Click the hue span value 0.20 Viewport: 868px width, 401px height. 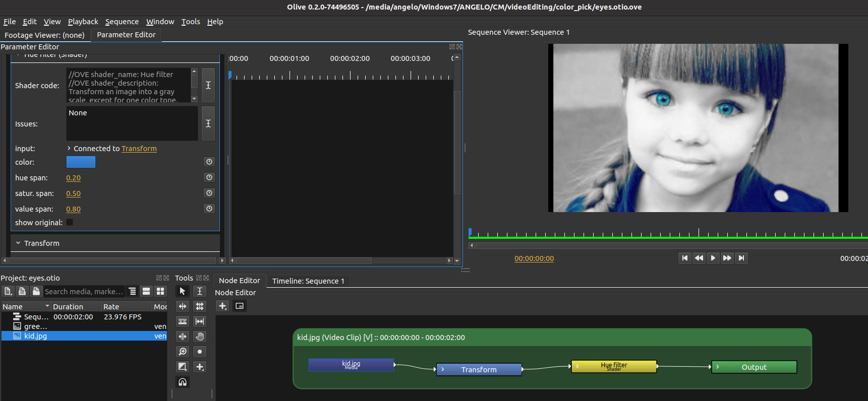coord(73,178)
